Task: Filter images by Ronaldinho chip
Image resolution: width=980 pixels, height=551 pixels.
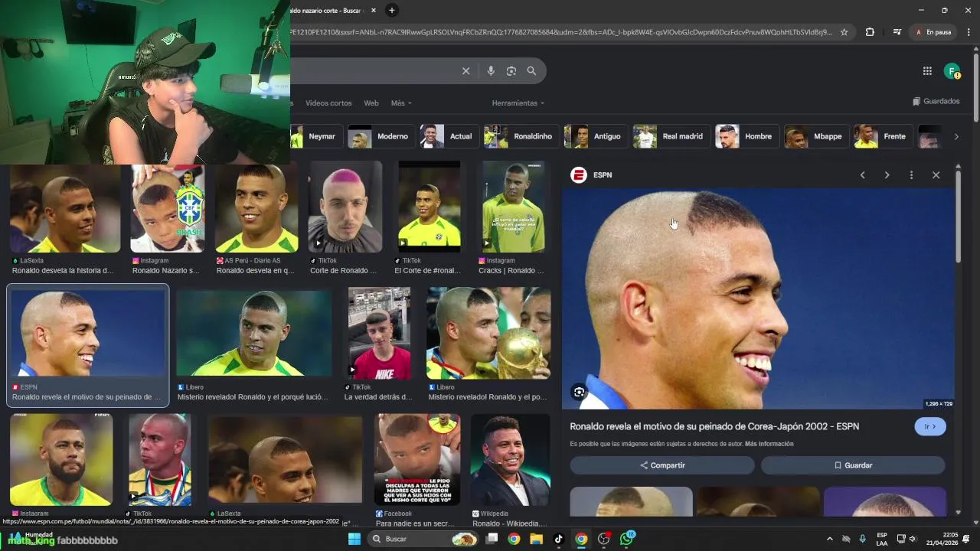Action: [521, 136]
